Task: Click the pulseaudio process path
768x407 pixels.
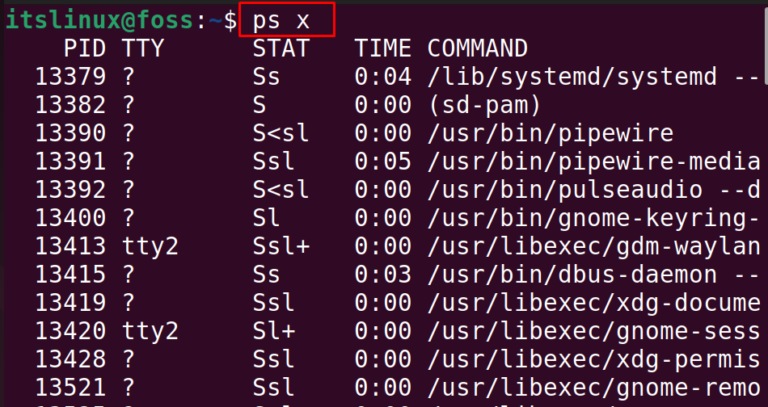Action: (x=594, y=190)
